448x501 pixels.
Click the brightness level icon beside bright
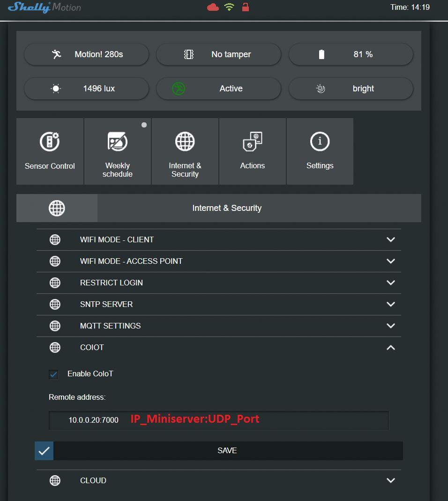(x=321, y=89)
